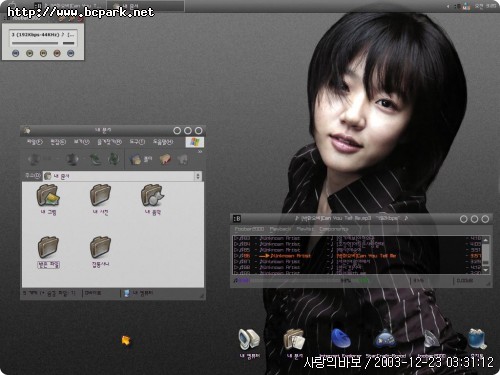Open Playlist menu in foobar2000
This screenshot has height=375, width=500.
pos(305,229)
